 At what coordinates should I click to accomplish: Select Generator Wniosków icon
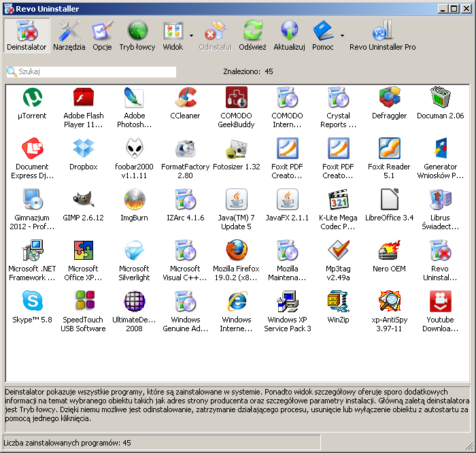[441, 149]
